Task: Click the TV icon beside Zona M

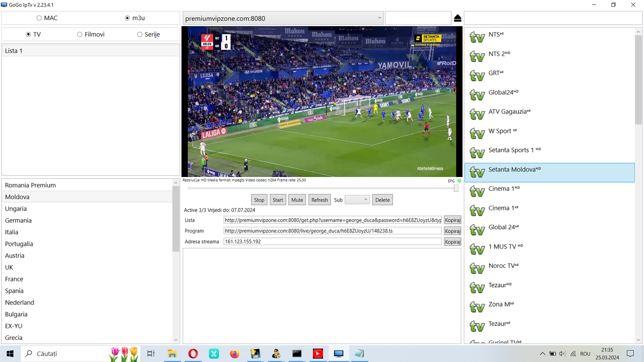Action: 477,307
